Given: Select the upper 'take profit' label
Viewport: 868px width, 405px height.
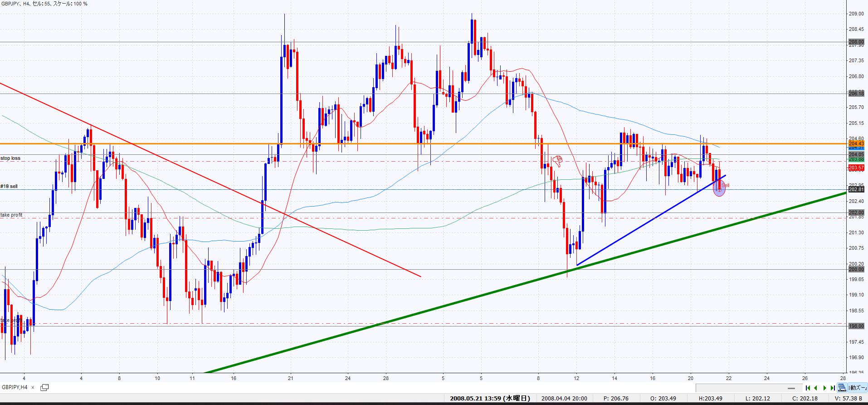Looking at the screenshot, I should pyautogui.click(x=11, y=215).
